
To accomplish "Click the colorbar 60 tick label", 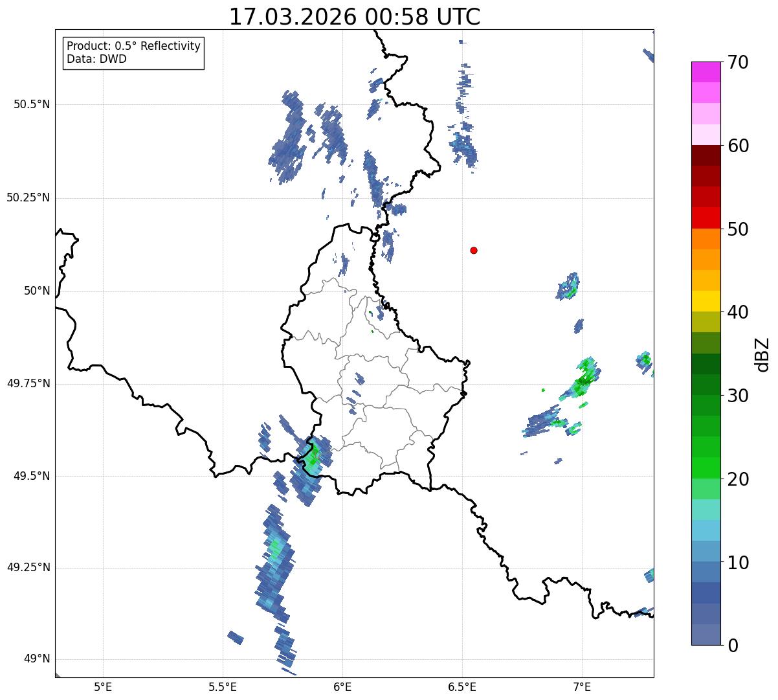I will [737, 146].
